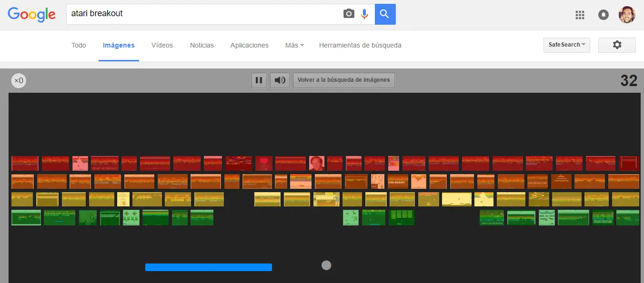Screen dimensions: 644x283
Task: Switch to the Vídeos tab
Action: 162,45
